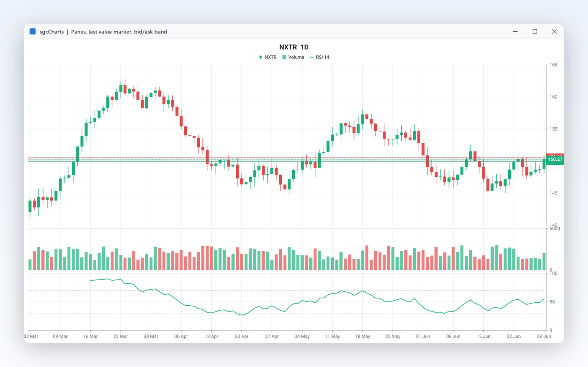The image size is (588, 367).
Task: Click the 22 Jun date axis label
Action: (x=514, y=337)
